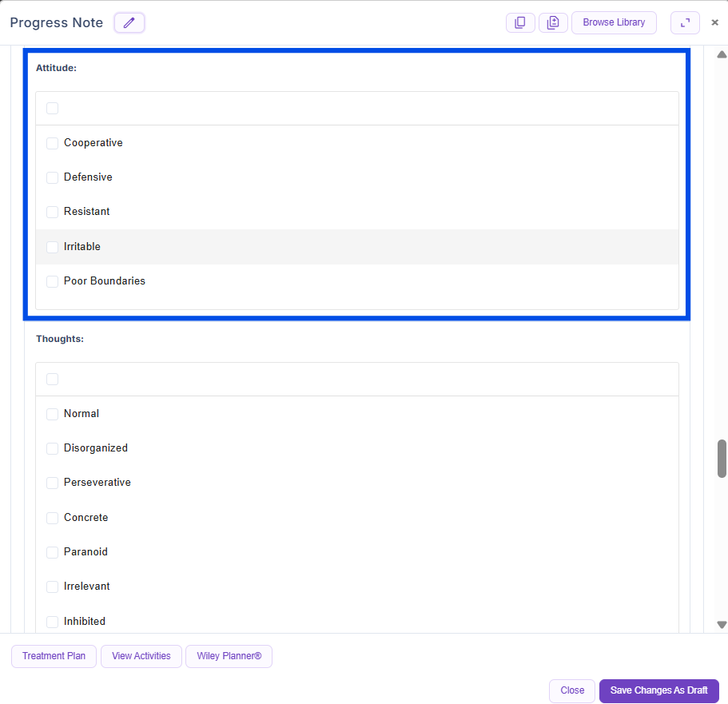Viewport: 728px width, 704px height.
Task: Enable the Poor Boundaries option
Action: pos(52,281)
